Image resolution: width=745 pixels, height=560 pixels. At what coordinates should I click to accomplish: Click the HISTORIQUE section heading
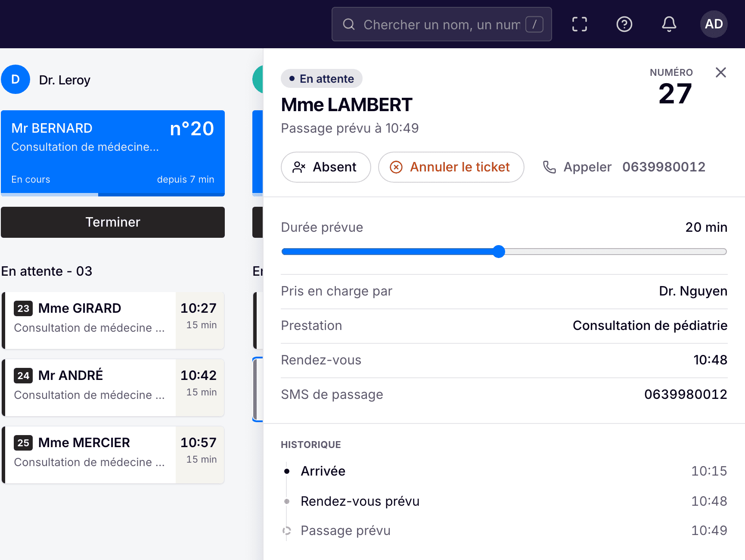(x=311, y=445)
